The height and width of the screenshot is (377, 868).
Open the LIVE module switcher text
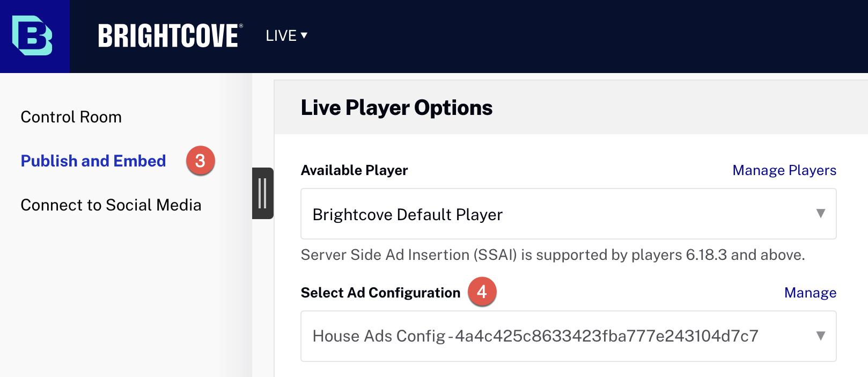click(281, 35)
